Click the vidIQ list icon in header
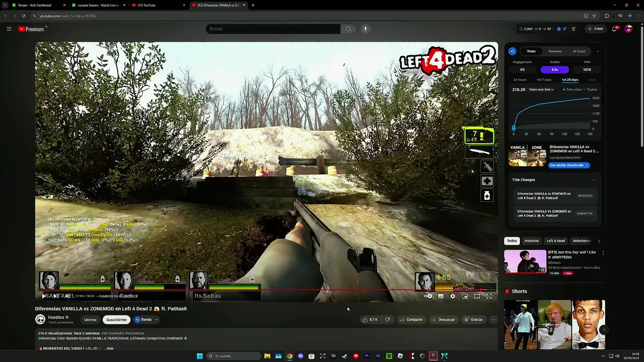The width and height of the screenshot is (644, 362). tap(565, 29)
